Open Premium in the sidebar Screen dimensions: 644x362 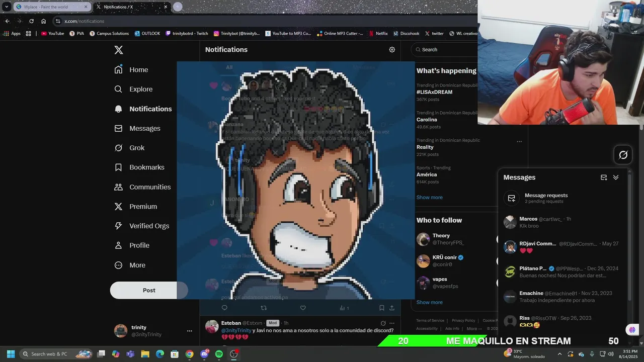coord(136,207)
